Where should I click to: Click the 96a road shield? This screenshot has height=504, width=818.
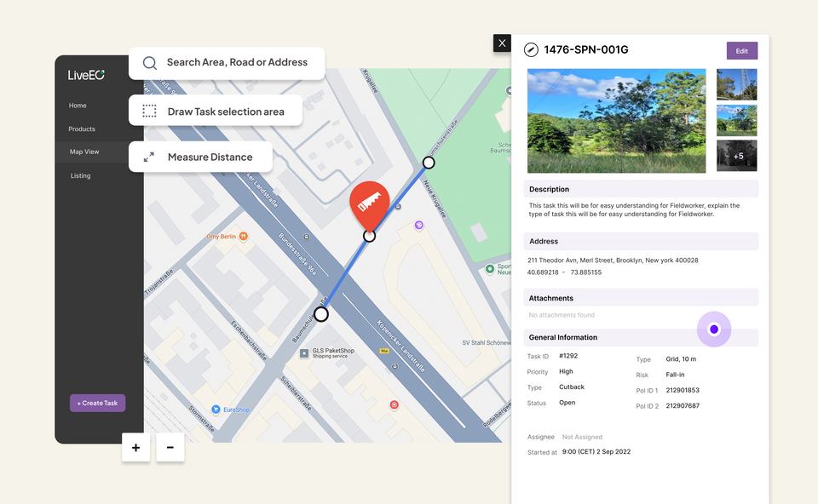(384, 351)
